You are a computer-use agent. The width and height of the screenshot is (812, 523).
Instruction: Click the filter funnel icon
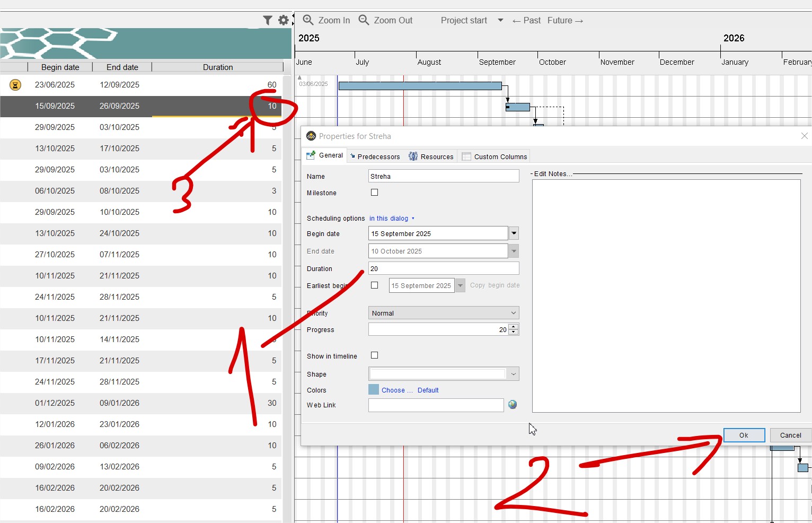pyautogui.click(x=268, y=20)
